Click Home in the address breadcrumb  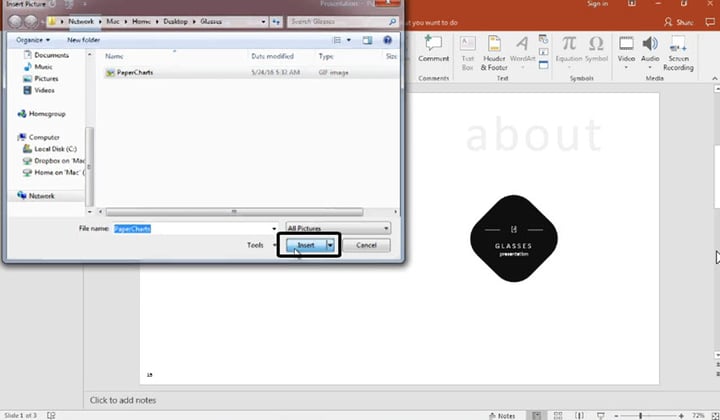click(x=141, y=22)
